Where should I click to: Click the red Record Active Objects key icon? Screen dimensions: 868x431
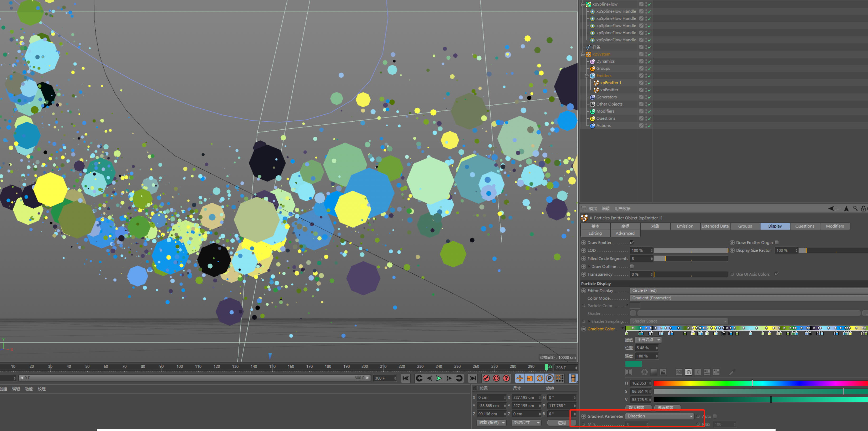coord(486,378)
